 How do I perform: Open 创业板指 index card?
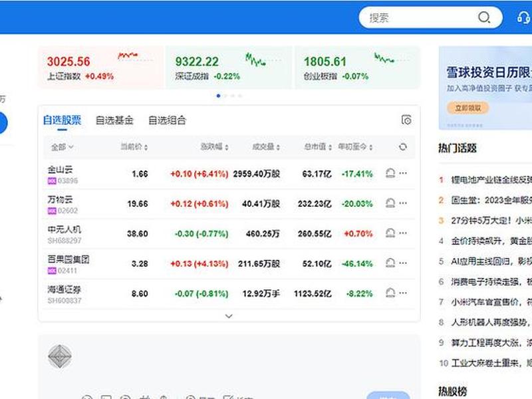coord(357,68)
